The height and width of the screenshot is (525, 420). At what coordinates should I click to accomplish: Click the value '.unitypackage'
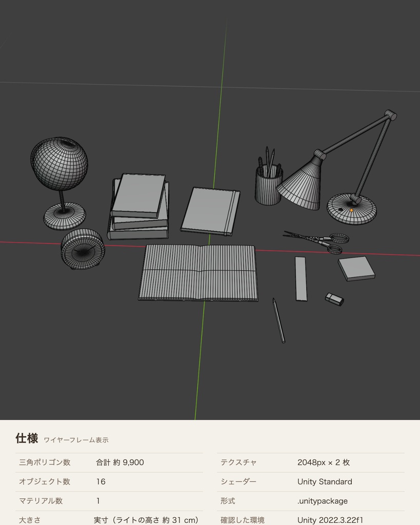[x=323, y=501]
